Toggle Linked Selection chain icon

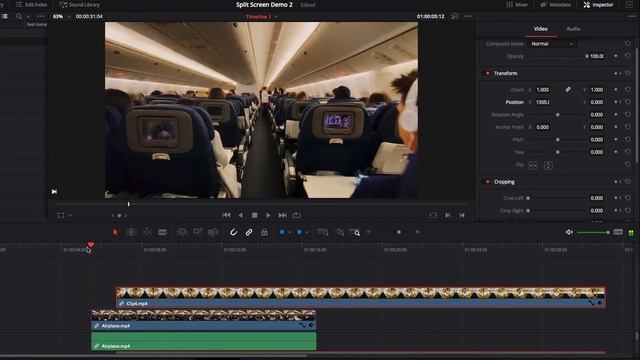(249, 232)
